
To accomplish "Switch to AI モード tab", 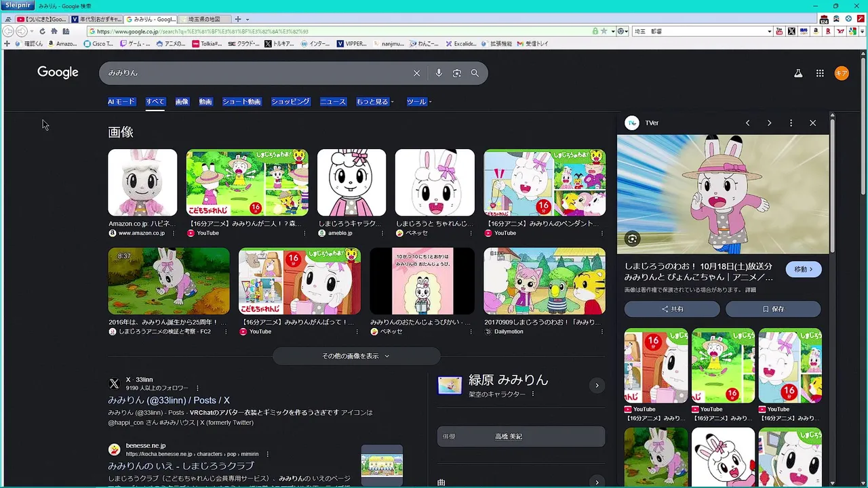I will click(121, 102).
